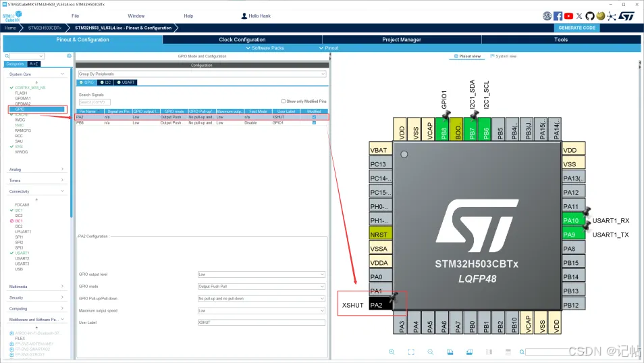Toggle the Modified checkbox for PA2 row
644x363 pixels.
pos(314,117)
